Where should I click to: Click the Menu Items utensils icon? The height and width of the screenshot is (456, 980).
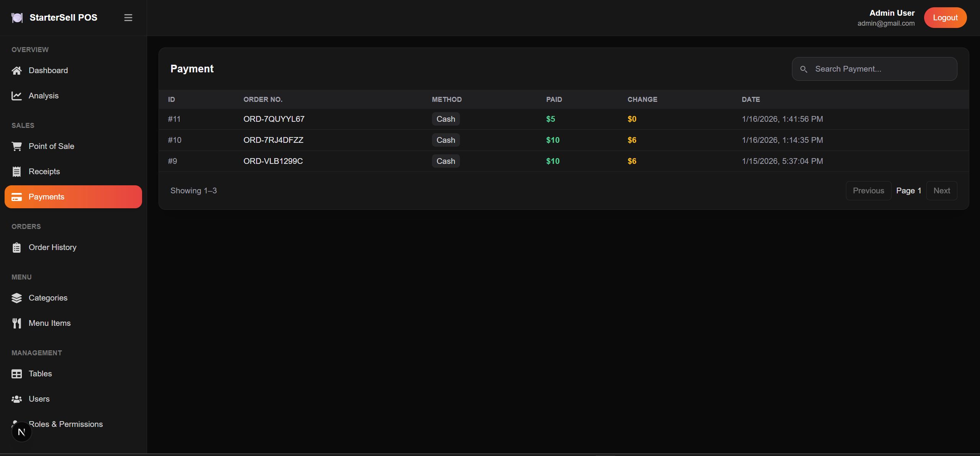pos(16,323)
